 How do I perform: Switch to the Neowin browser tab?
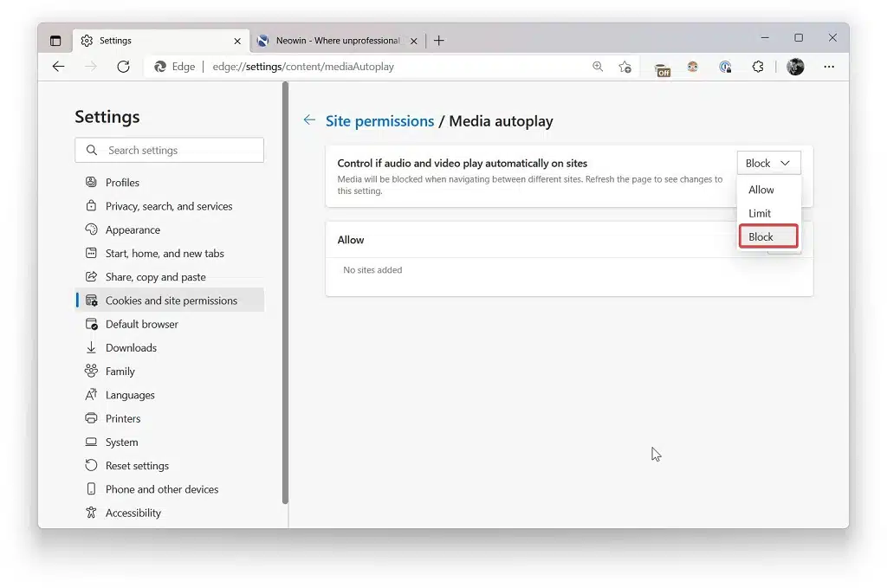[x=333, y=40]
